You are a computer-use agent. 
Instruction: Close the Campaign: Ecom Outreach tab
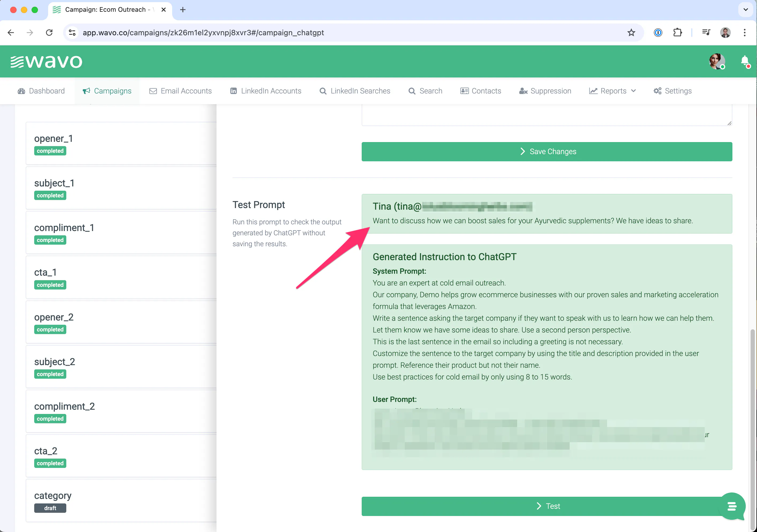(164, 10)
